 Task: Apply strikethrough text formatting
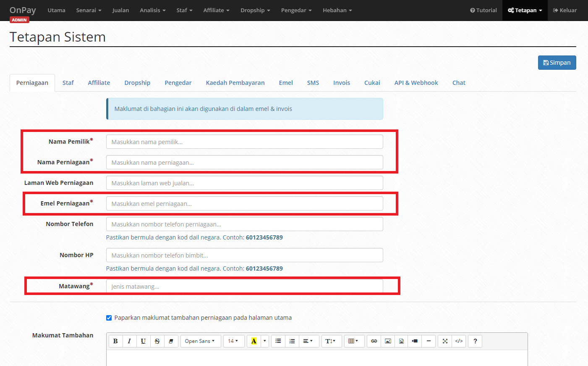pyautogui.click(x=157, y=341)
